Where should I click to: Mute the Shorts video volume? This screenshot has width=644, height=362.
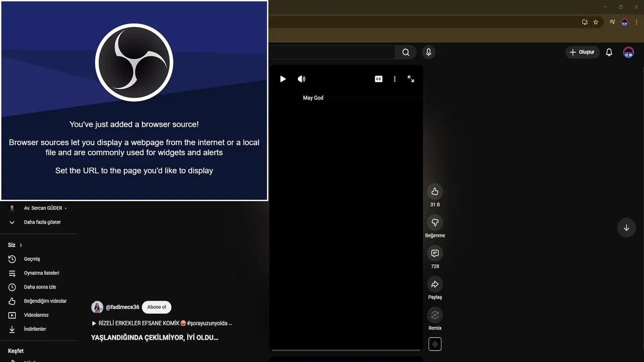click(301, 79)
